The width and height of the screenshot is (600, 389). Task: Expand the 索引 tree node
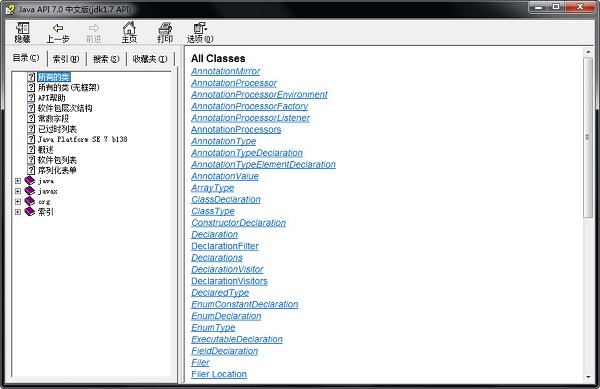pos(18,212)
